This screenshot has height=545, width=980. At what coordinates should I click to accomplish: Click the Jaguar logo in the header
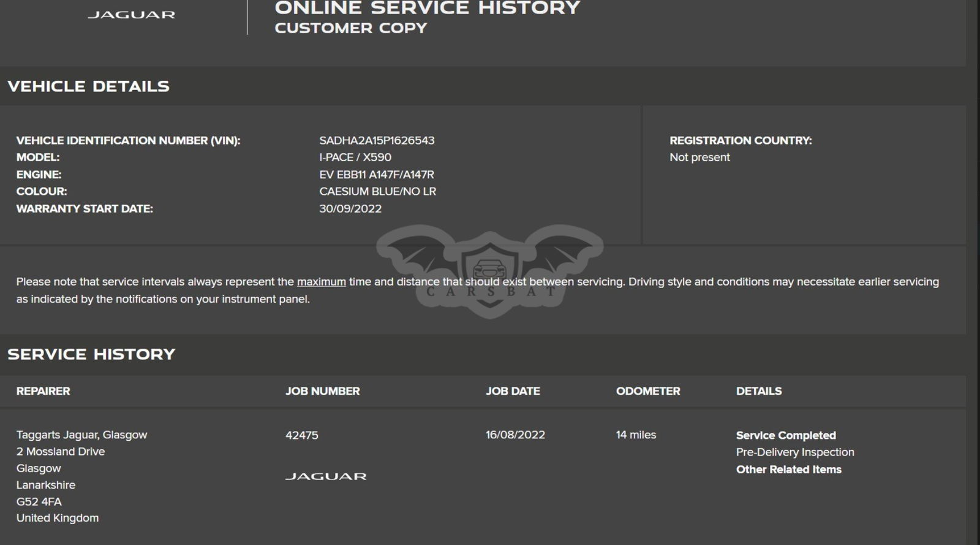point(131,15)
